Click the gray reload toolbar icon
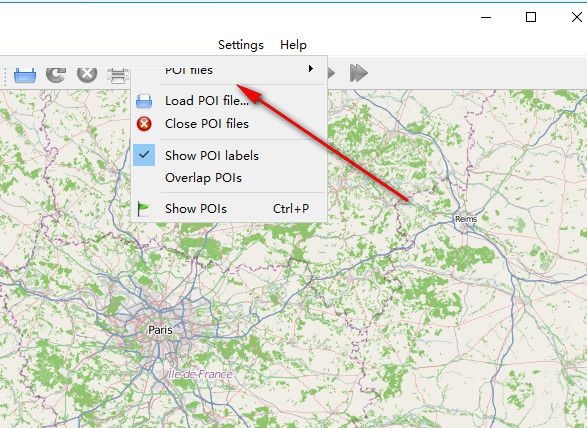This screenshot has height=428, width=587. pos(56,74)
